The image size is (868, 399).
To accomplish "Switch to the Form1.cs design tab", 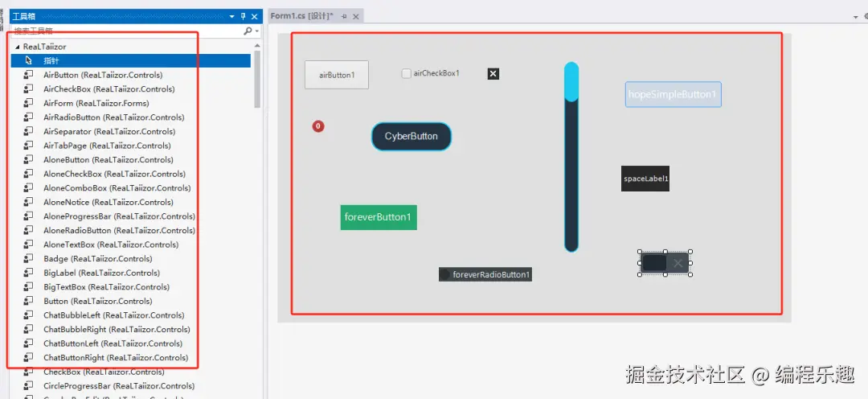I will coord(301,16).
